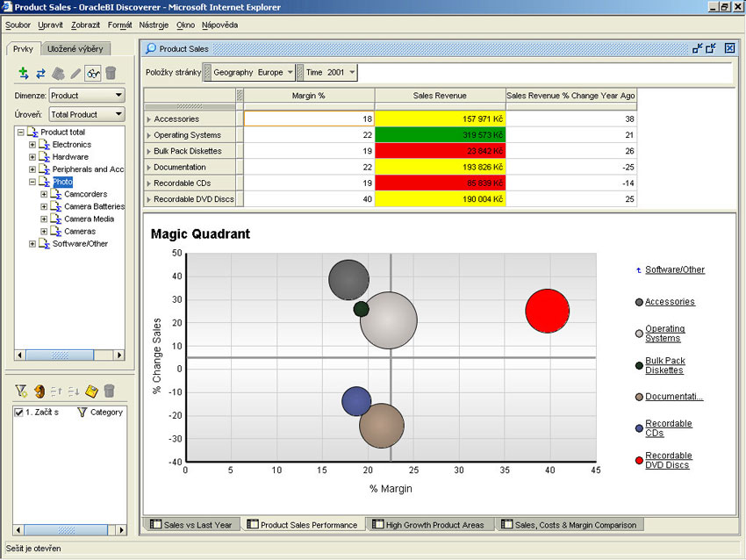Screen dimensions: 746x560
Task: Click the yellow floppy disk save icon
Action: pos(91,391)
